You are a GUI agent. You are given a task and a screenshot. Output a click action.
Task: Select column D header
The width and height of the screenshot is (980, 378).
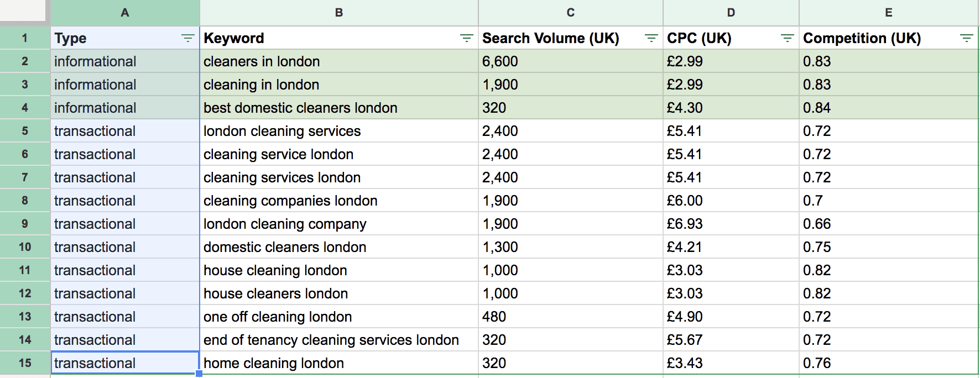click(731, 13)
